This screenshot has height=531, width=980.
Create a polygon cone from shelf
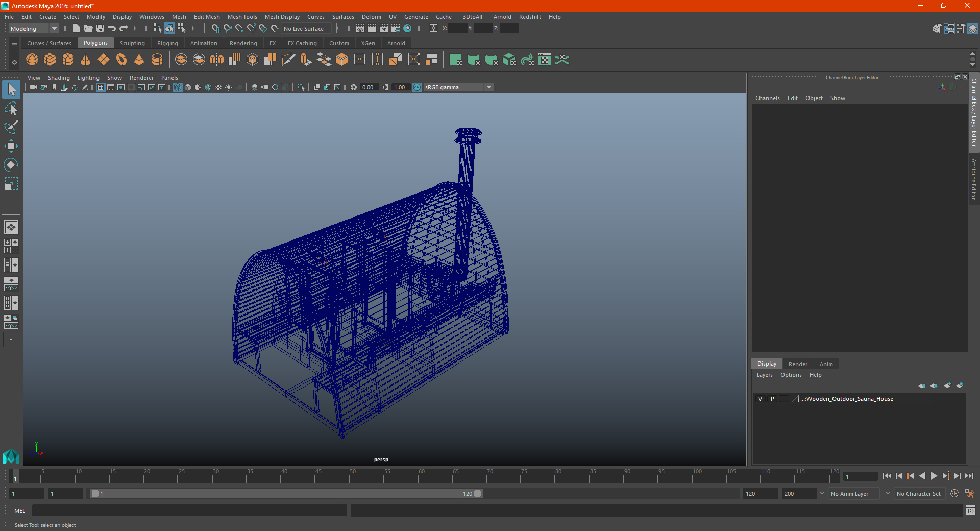pos(86,60)
